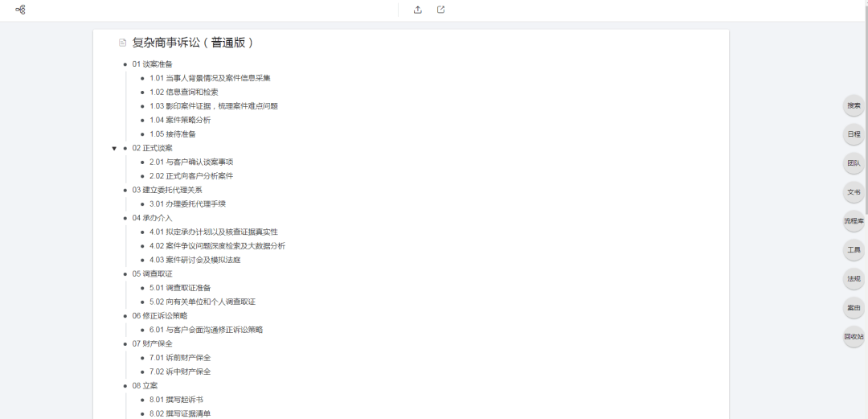Screen dimensions: 868x419
Task: Click the open-in-new-window share icon
Action: click(440, 10)
